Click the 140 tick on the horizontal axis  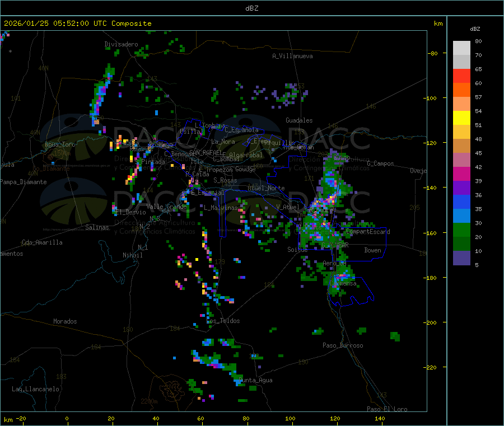point(380,418)
